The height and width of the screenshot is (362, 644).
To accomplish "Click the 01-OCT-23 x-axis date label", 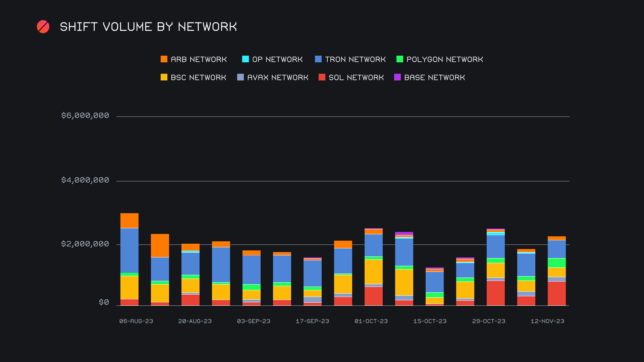I will [x=371, y=321].
